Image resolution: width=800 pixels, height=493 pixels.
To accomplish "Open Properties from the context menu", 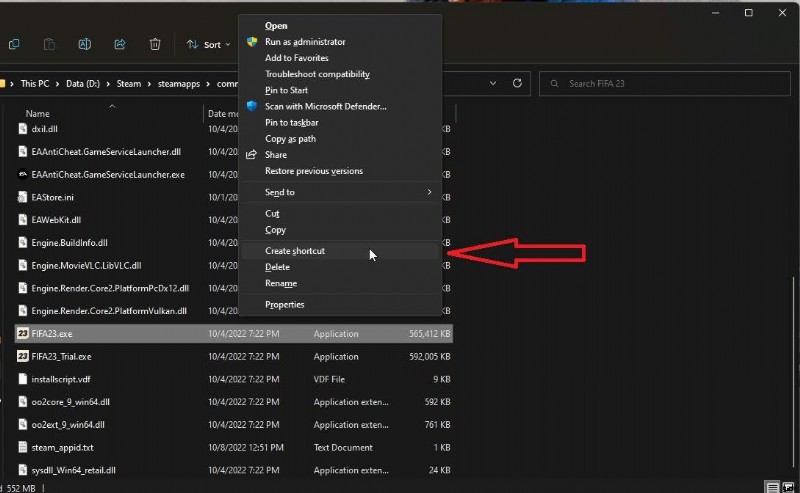I will click(285, 304).
